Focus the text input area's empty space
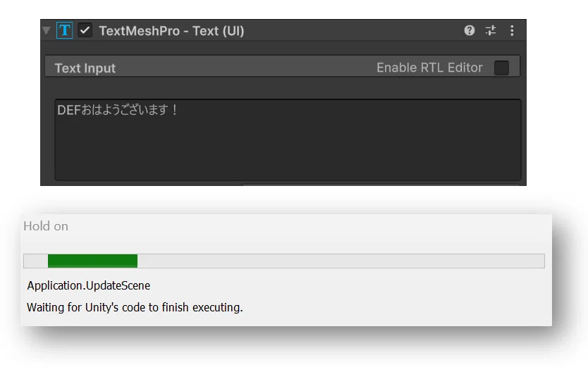Viewport: 588px width, 372px height. (288, 150)
